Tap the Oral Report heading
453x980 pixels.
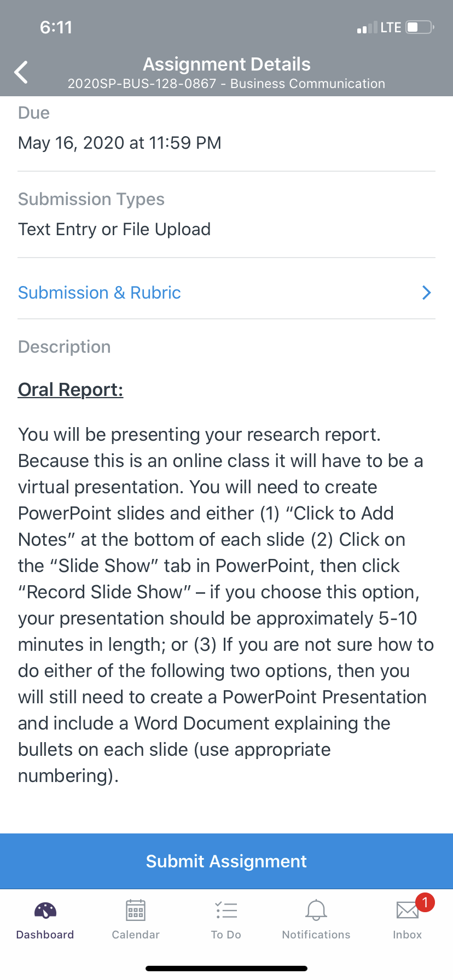pyautogui.click(x=71, y=389)
